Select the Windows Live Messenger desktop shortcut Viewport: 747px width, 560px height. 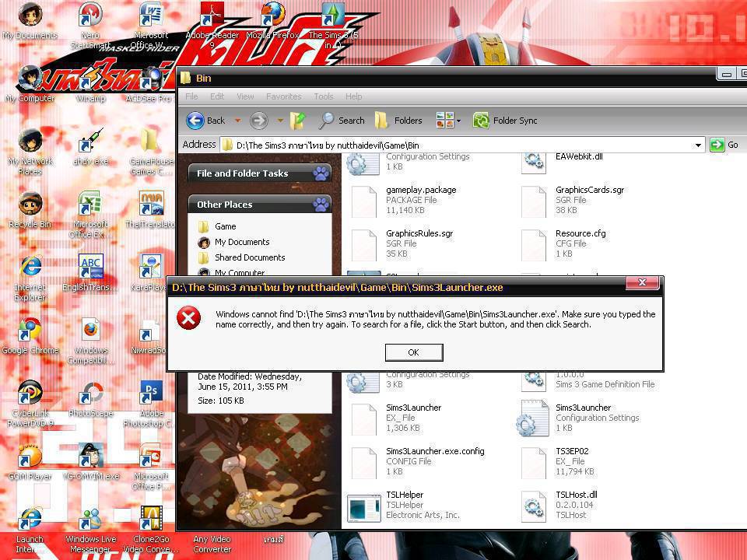click(90, 530)
